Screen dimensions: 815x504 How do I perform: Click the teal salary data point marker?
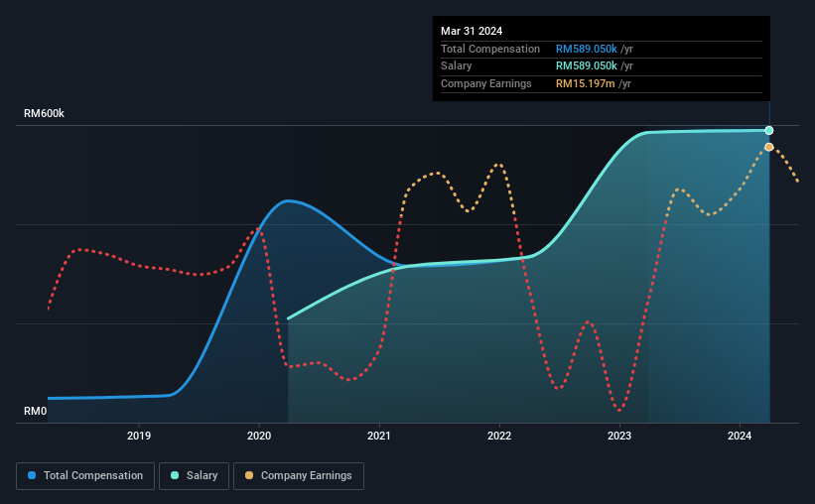tap(769, 130)
